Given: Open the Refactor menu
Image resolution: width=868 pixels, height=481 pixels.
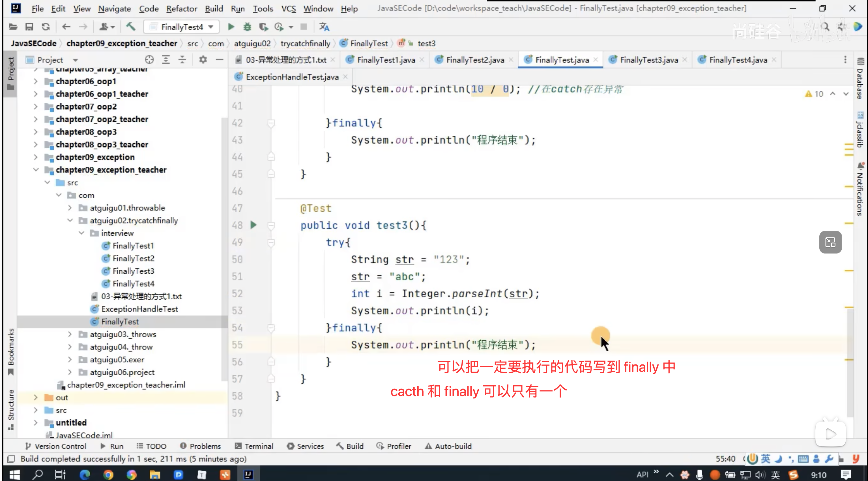Looking at the screenshot, I should (181, 8).
